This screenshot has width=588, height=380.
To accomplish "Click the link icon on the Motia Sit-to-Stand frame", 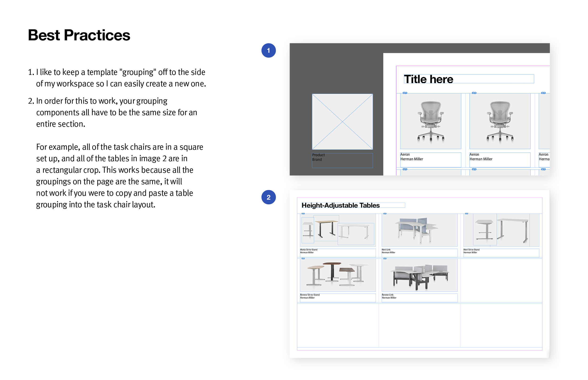I will tap(303, 214).
